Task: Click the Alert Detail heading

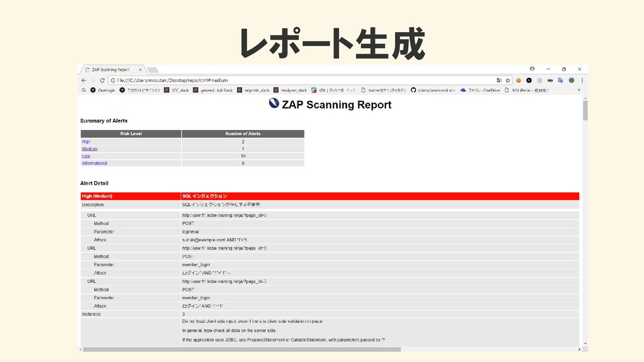Action: tap(94, 183)
